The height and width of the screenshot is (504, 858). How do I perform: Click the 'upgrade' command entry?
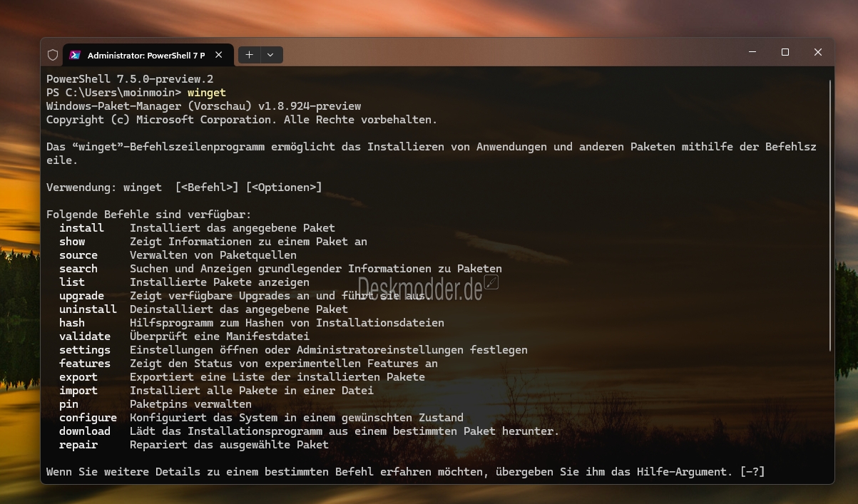coord(82,296)
